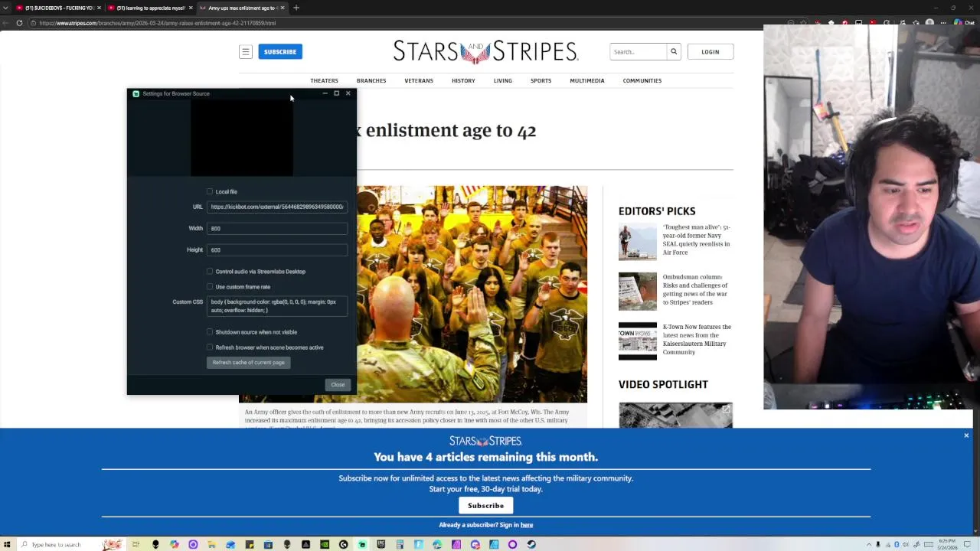Click the Height field showing 600
This screenshot has height=551, width=980.
click(277, 249)
